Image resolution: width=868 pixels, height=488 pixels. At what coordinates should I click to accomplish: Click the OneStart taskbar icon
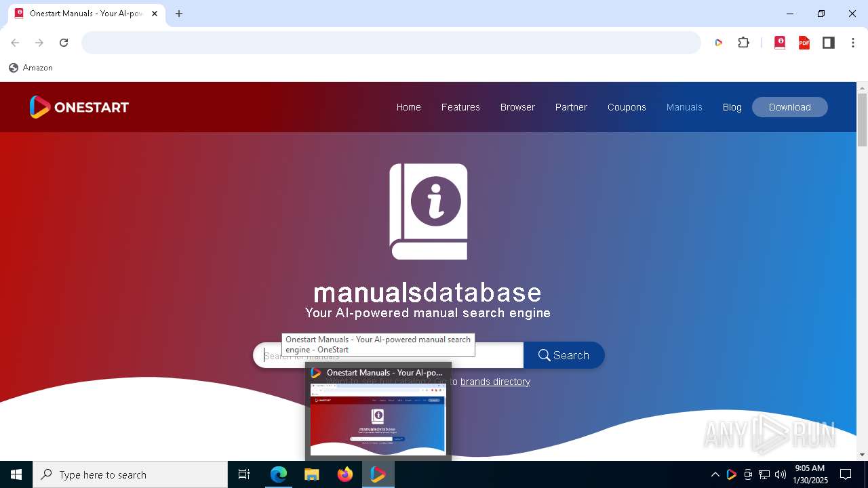[378, 474]
